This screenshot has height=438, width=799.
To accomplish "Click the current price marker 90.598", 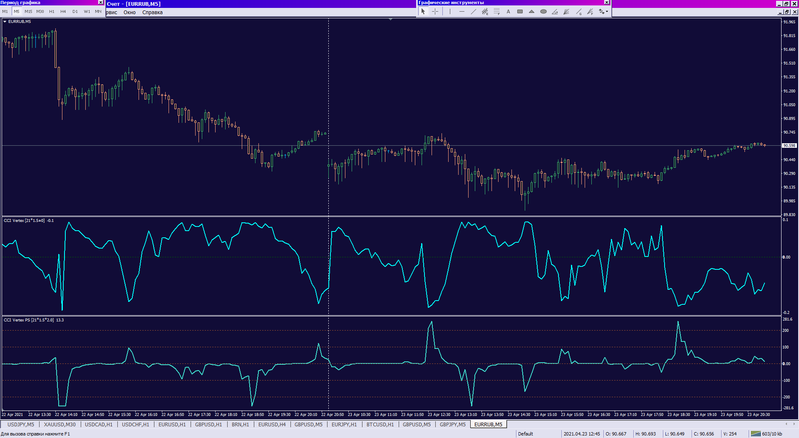I will click(789, 146).
